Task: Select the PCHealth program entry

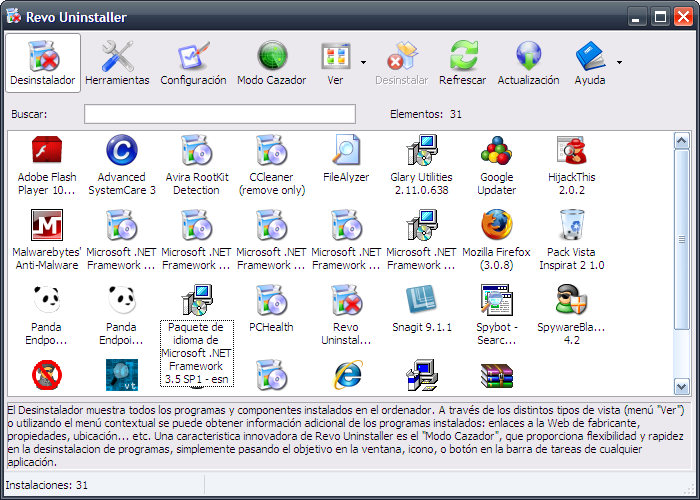Action: tap(271, 308)
